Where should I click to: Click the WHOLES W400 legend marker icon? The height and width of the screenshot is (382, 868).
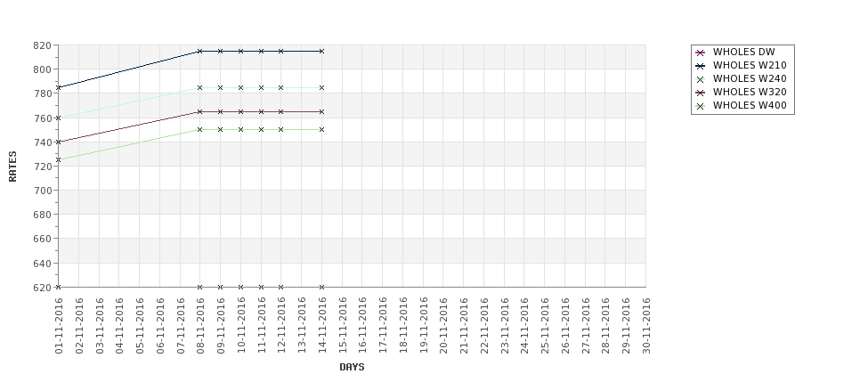point(700,106)
